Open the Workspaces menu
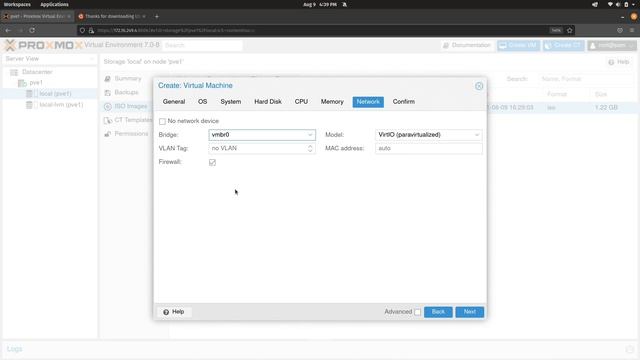 (17, 4)
